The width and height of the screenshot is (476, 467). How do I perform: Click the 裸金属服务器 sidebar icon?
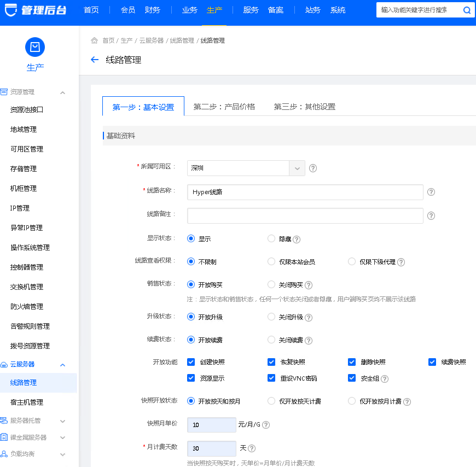pyautogui.click(x=4, y=437)
